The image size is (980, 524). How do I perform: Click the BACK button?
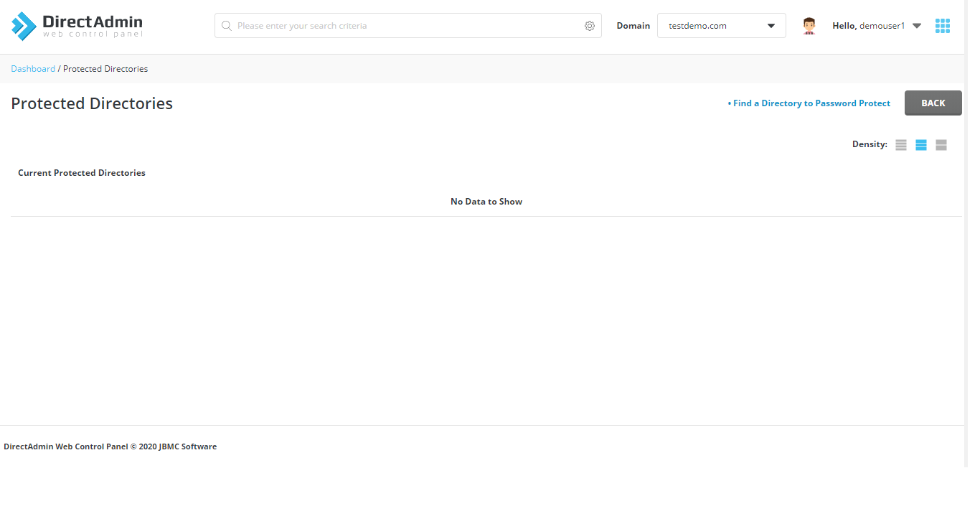point(933,103)
